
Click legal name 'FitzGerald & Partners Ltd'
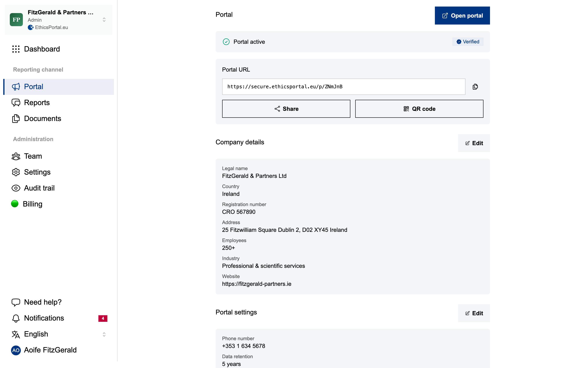(x=254, y=176)
